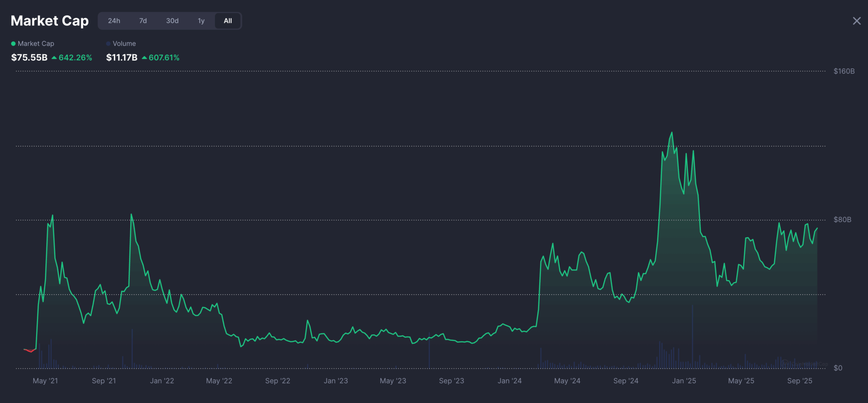Switch to the 24h time range
Screen dimensions: 868x403
[x=114, y=21]
